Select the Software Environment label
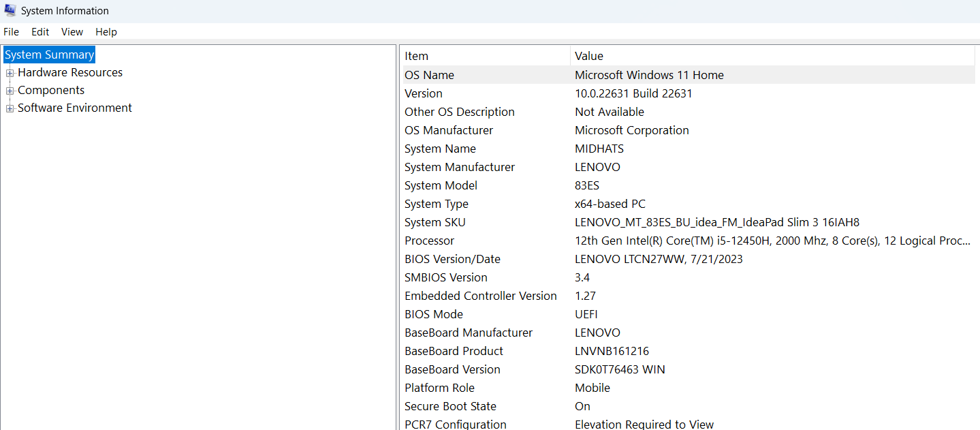 click(x=75, y=108)
